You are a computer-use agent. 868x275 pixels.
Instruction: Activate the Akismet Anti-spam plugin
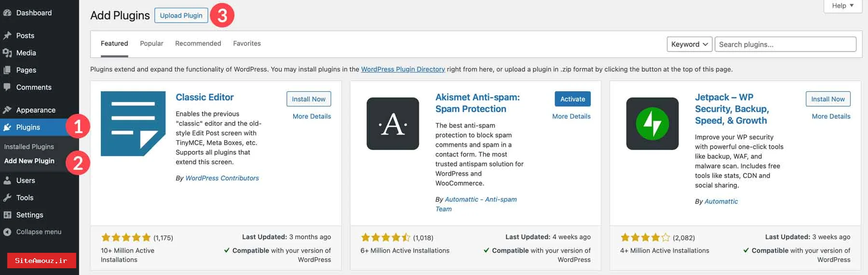tap(572, 99)
